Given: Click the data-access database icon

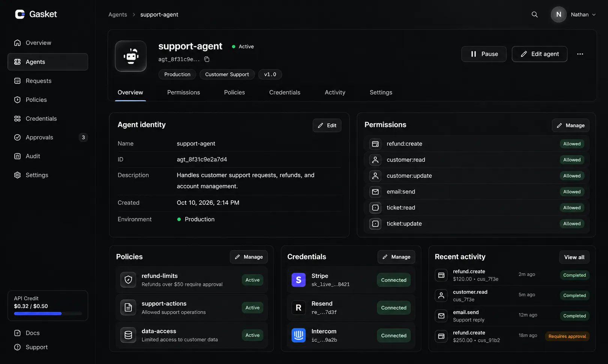Looking at the screenshot, I should (128, 335).
